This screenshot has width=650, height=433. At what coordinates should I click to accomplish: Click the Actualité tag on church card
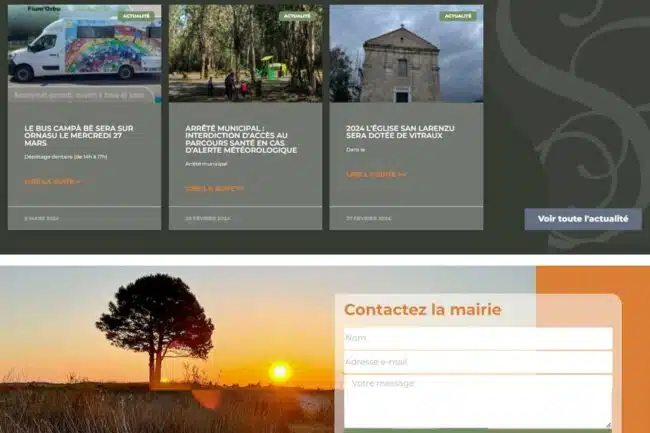click(458, 16)
